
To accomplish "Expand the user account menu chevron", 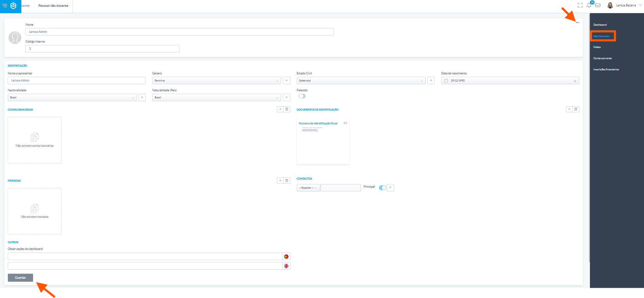I will [x=640, y=5].
